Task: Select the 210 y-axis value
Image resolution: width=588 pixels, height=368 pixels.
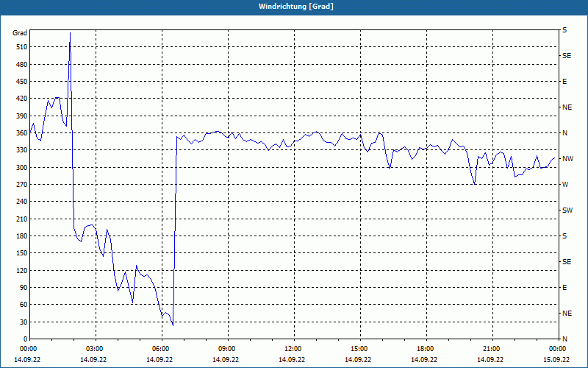Action: click(22, 219)
